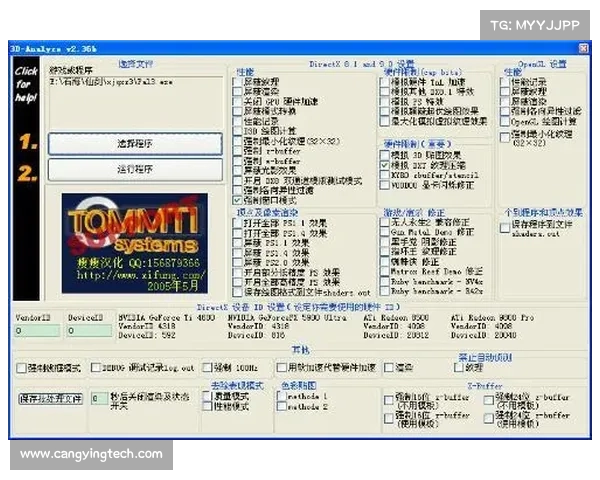Image resolution: width=600 pixels, height=480 pixels.
Task: Click the green VendorID input field
Action: [35, 332]
